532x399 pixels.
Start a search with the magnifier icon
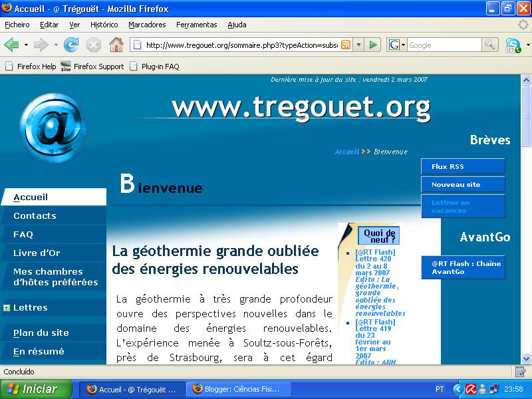[489, 45]
